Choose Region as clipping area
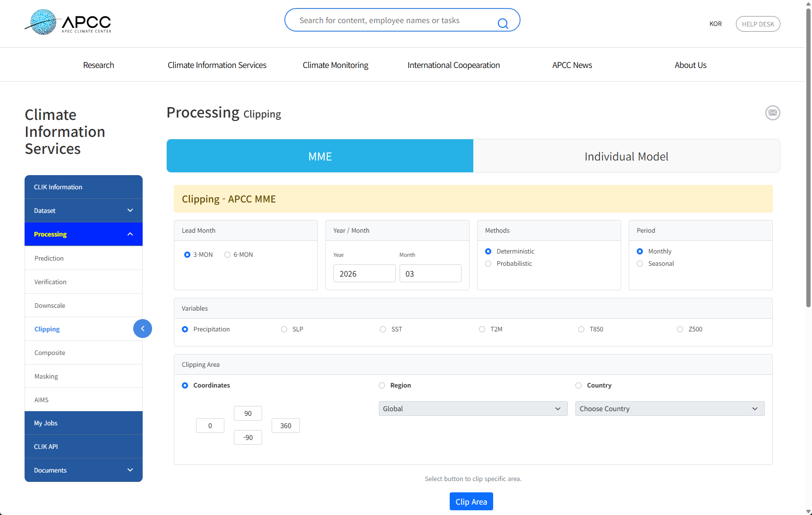This screenshot has height=515, width=812. (x=382, y=386)
